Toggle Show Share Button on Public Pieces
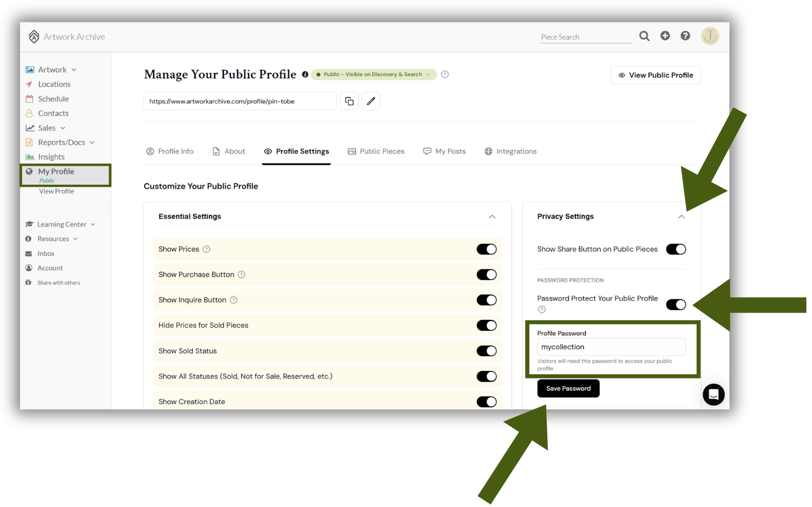This screenshot has height=507, width=812. [676, 249]
